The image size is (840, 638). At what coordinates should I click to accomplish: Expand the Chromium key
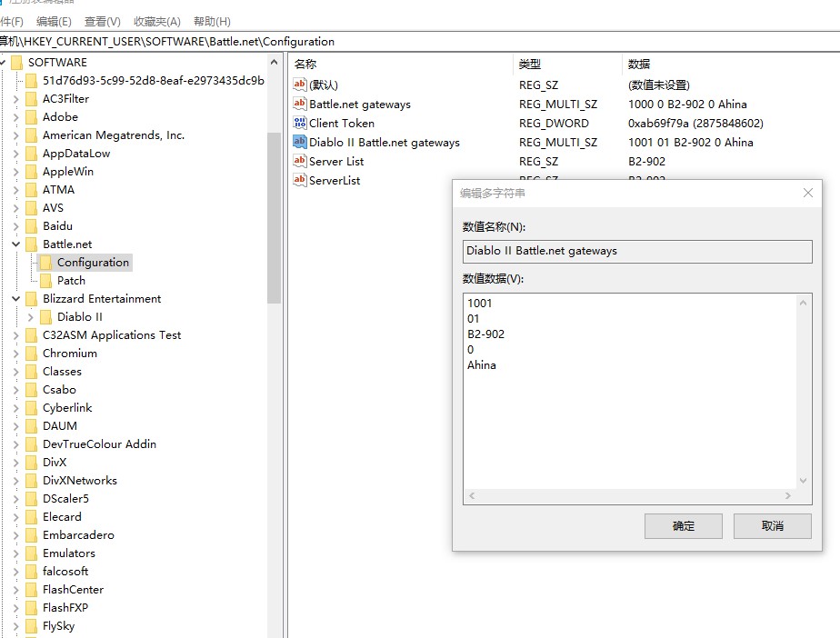pyautogui.click(x=16, y=354)
